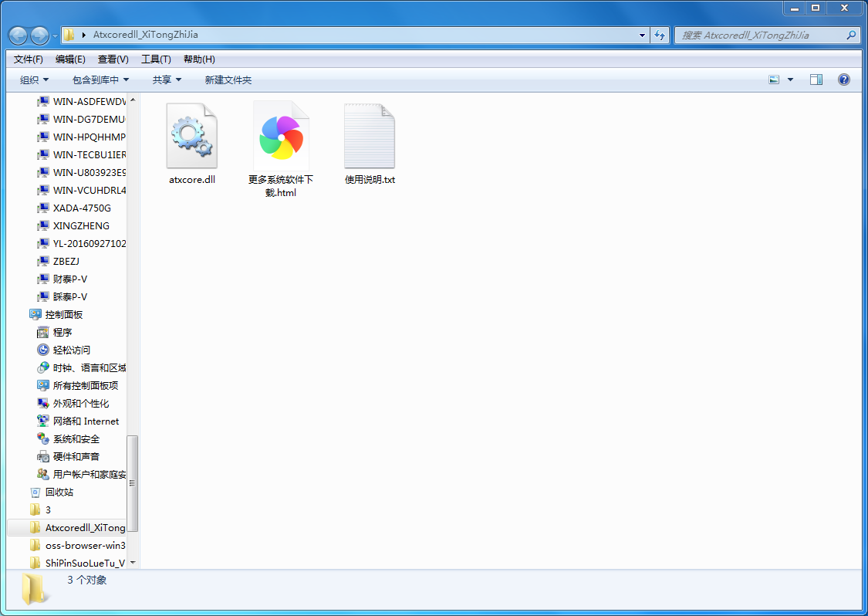868x616 pixels.
Task: Click the breadcrumb arrow before Atxcoredll_XiTongZhiJia
Action: tap(83, 35)
